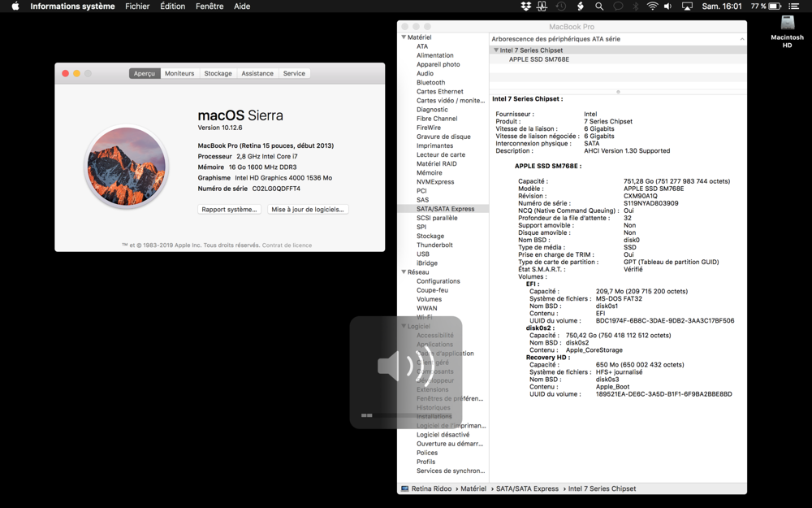Image resolution: width=812 pixels, height=508 pixels.
Task: Click the Bluetooth status icon
Action: pos(636,7)
